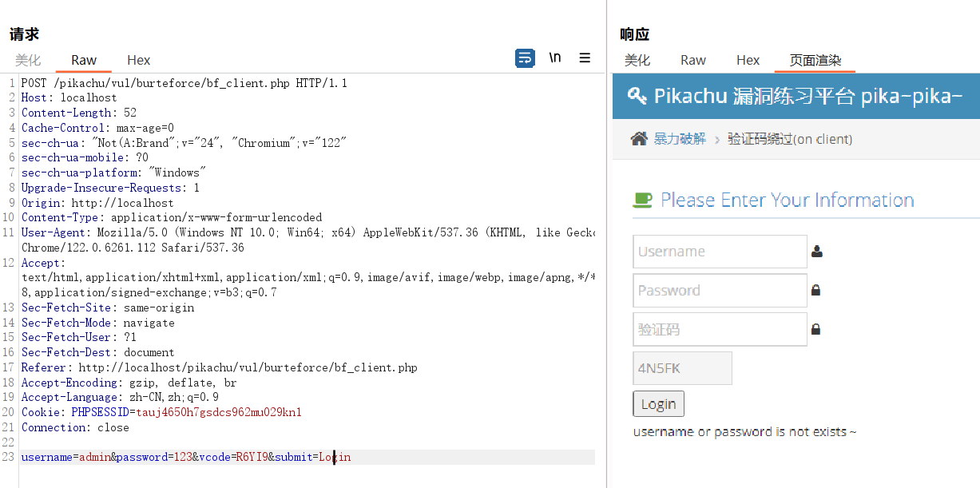Click the Referer header line
The width and height of the screenshot is (980, 488).
pyautogui.click(x=220, y=367)
